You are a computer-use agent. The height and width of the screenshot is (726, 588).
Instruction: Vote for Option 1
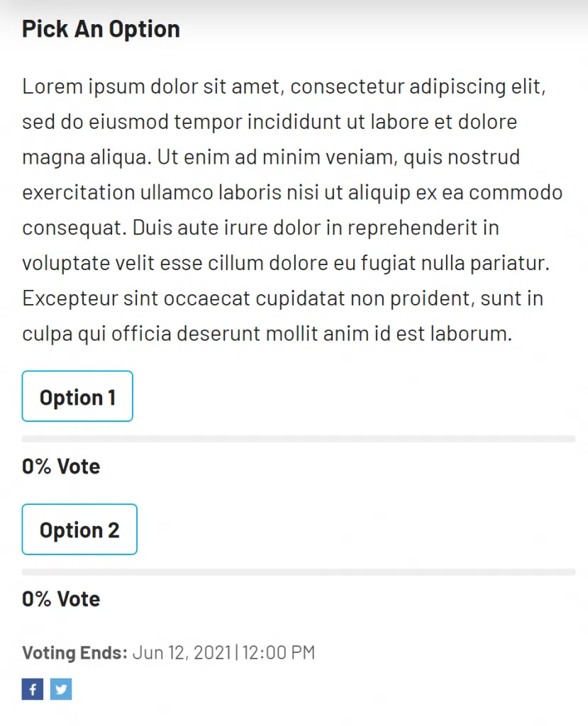point(77,396)
